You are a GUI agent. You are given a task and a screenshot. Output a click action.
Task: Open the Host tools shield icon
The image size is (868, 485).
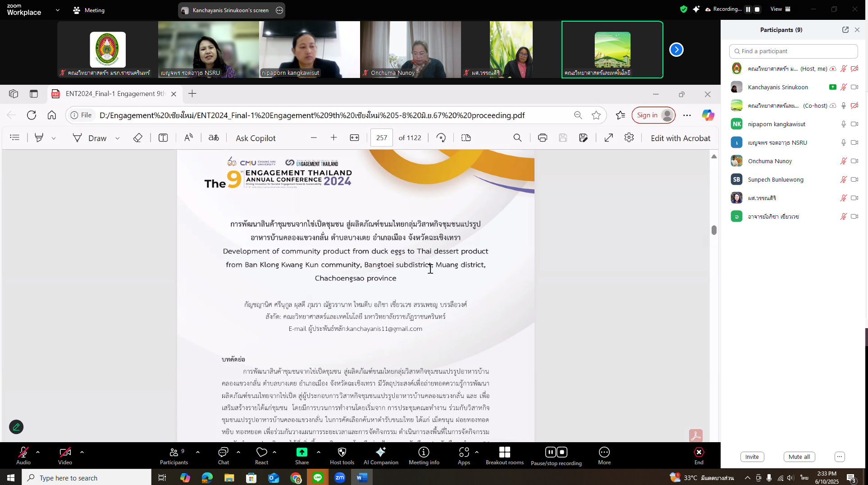(x=342, y=455)
